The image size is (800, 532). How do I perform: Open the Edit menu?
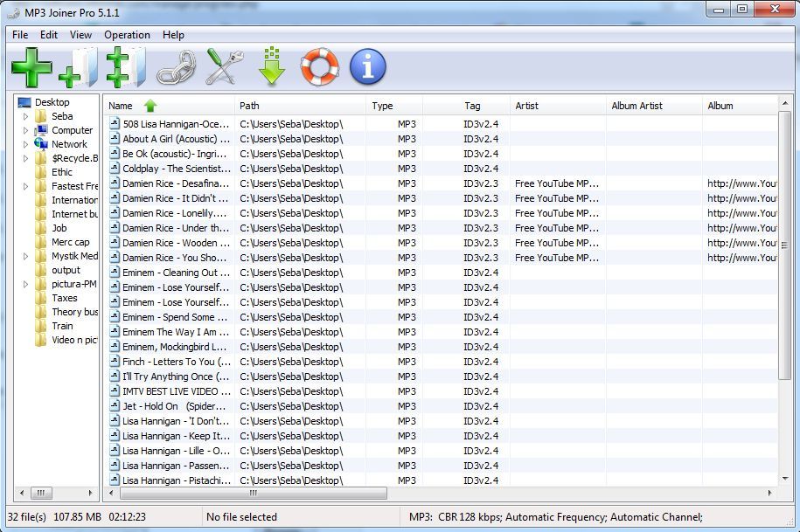(x=48, y=35)
